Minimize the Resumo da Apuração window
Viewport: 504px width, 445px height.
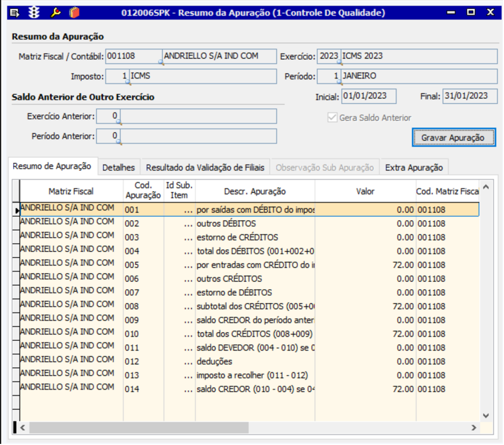pyautogui.click(x=451, y=13)
